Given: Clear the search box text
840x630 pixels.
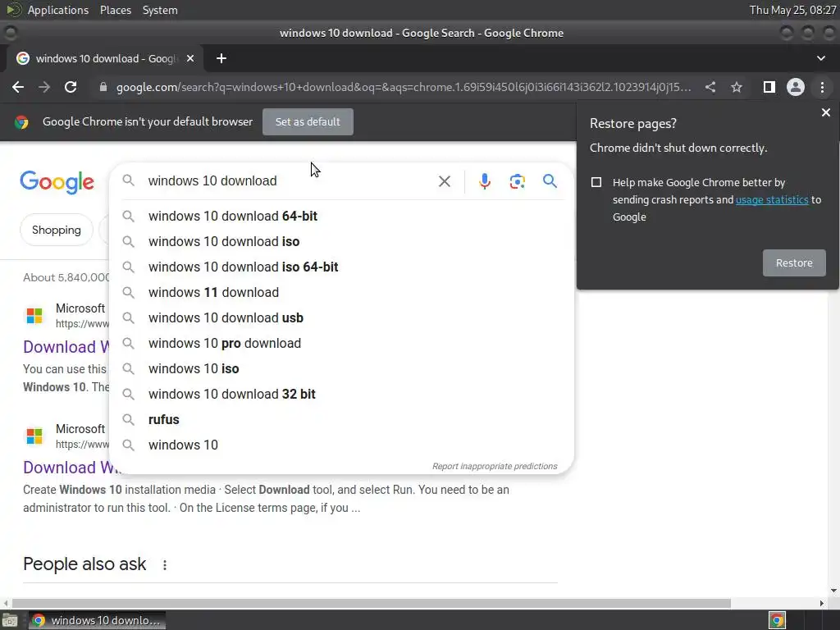Looking at the screenshot, I should pos(444,181).
